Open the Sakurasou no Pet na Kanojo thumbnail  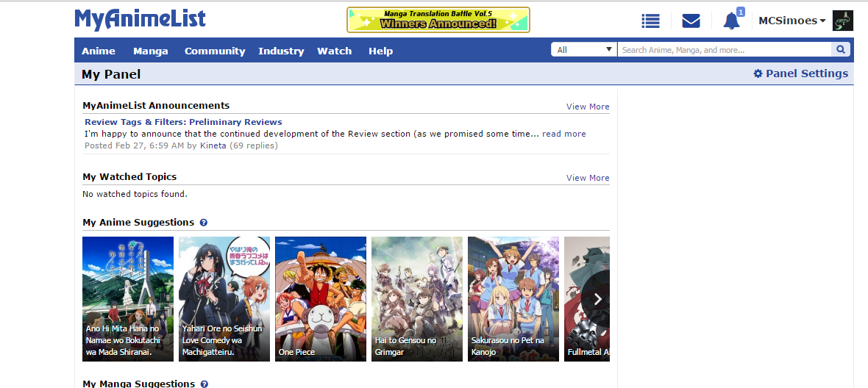tap(513, 299)
